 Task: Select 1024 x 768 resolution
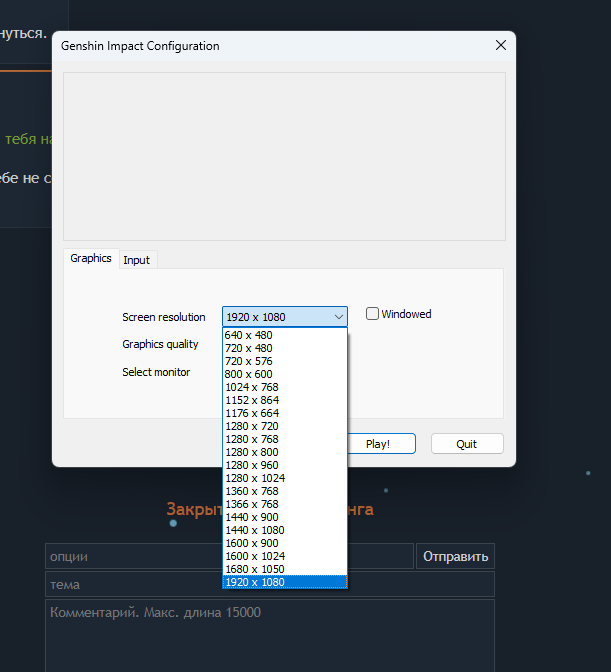[285, 387]
